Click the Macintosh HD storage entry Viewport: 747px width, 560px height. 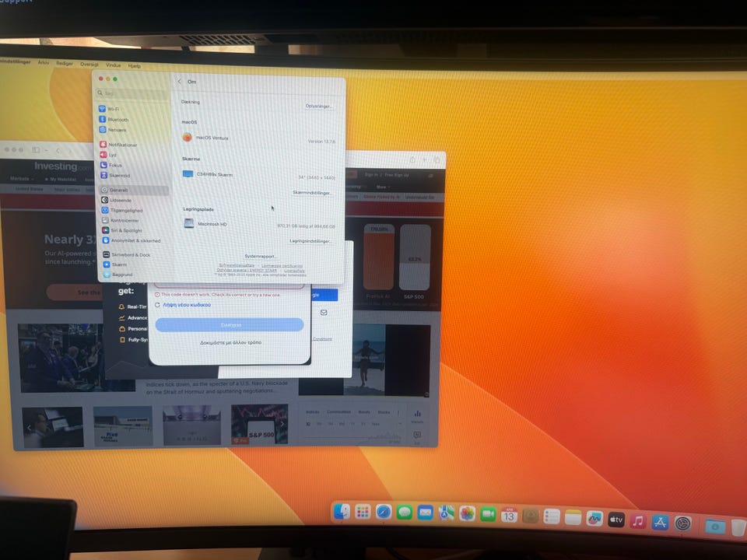[x=260, y=224]
